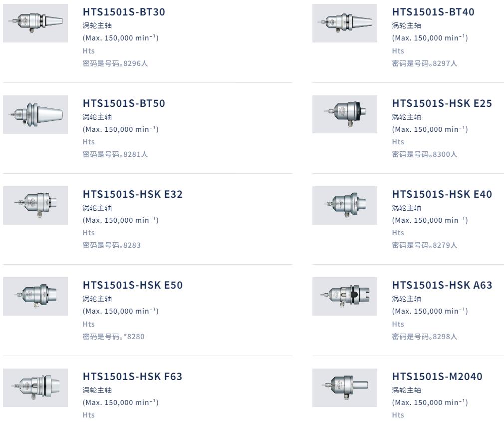Click the HTS1501S-BT30 product thumbnail image

coord(35,23)
